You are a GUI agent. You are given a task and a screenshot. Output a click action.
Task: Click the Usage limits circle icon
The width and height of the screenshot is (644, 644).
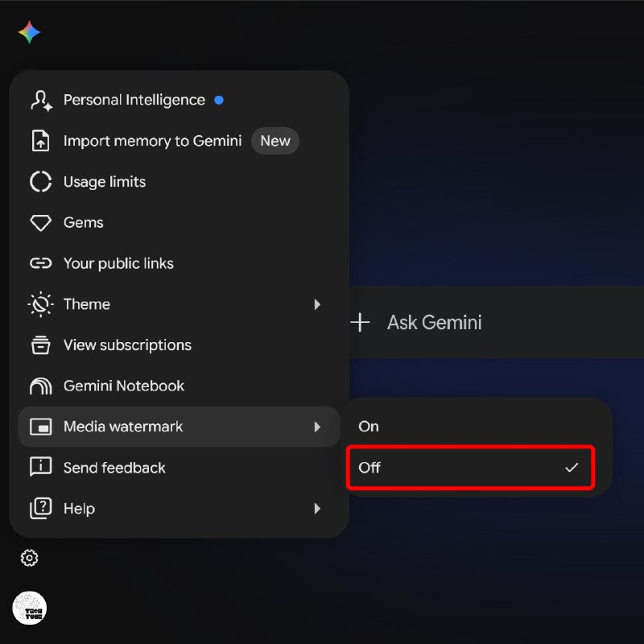coord(41,182)
